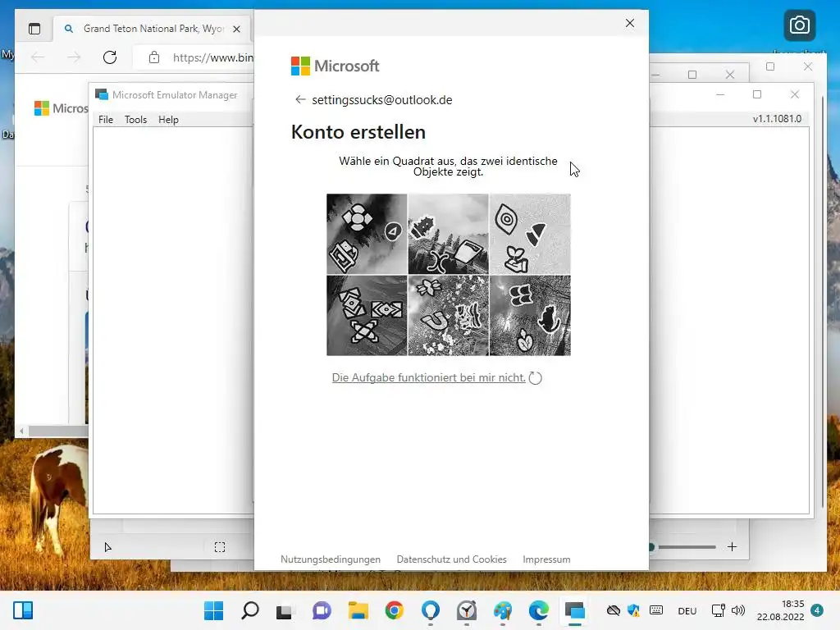Image resolution: width=840 pixels, height=630 pixels.
Task: Select the bottom-middle captcha image square
Action: (x=449, y=316)
